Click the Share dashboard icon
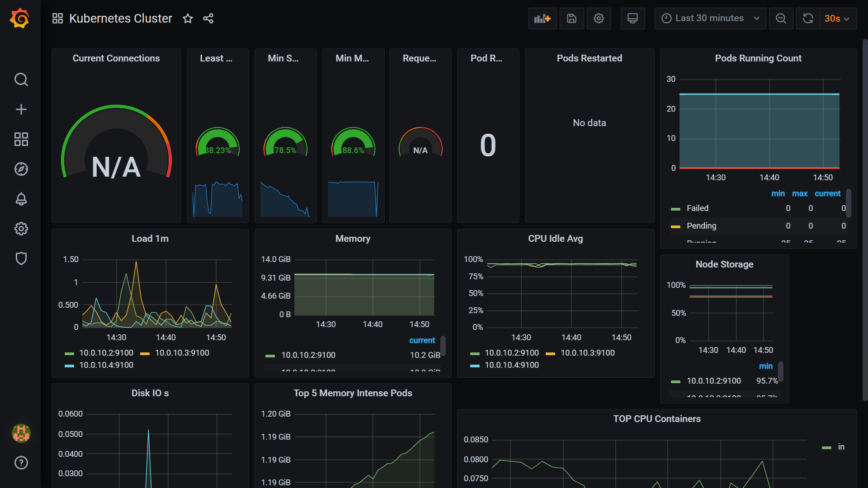The height and width of the screenshot is (488, 868). click(208, 19)
